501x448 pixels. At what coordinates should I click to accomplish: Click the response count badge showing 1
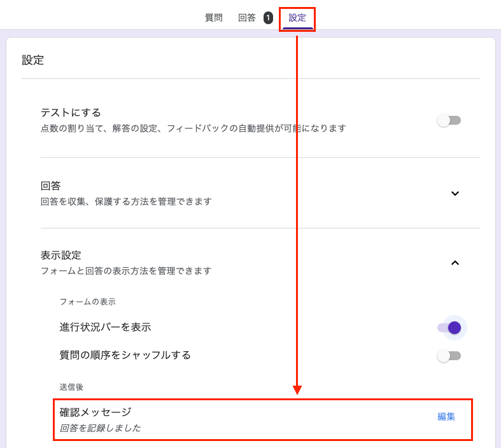tap(268, 18)
